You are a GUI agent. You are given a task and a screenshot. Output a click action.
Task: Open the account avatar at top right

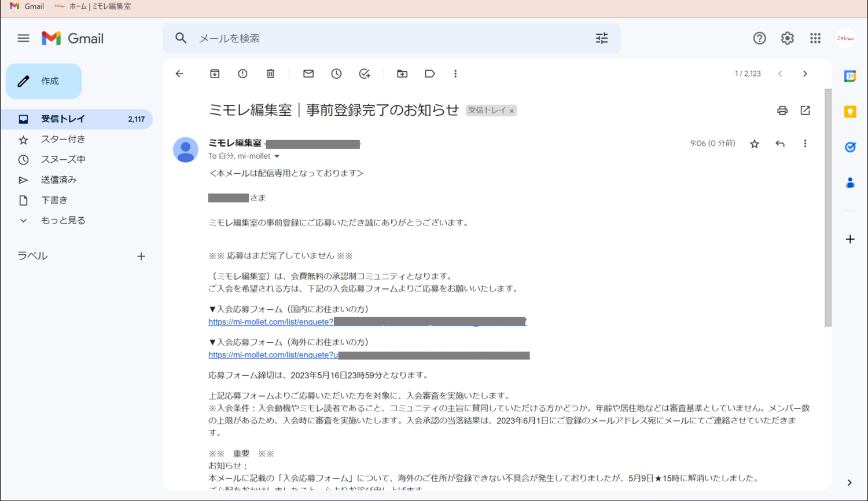pos(845,38)
